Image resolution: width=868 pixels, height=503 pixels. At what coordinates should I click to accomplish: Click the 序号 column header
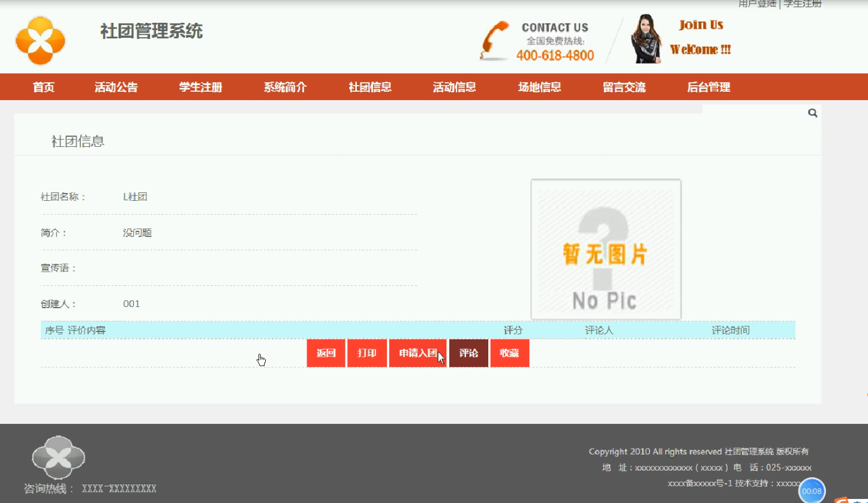tap(55, 330)
